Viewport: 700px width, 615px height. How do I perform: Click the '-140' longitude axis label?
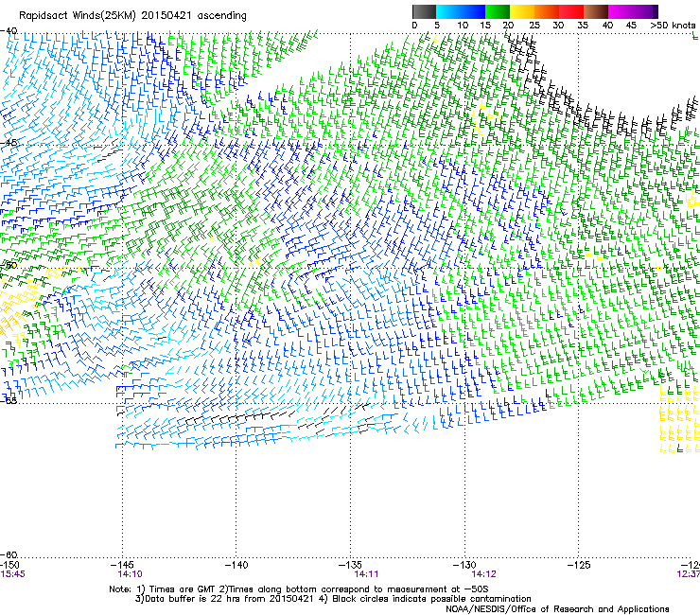(236, 565)
